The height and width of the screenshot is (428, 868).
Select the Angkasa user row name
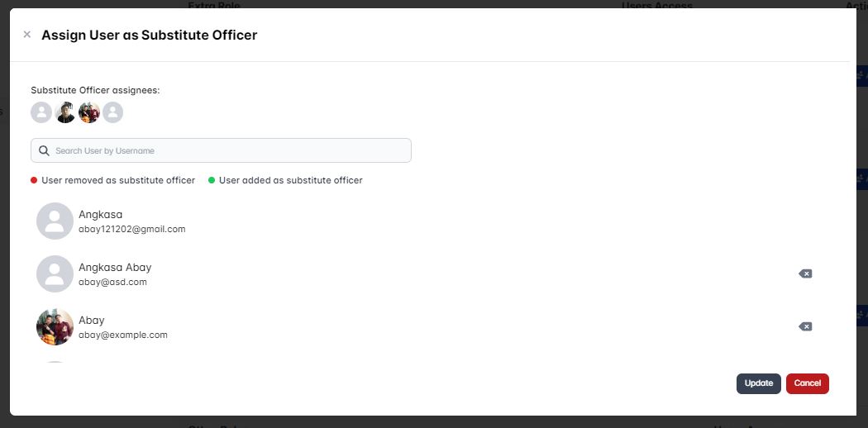click(x=100, y=214)
